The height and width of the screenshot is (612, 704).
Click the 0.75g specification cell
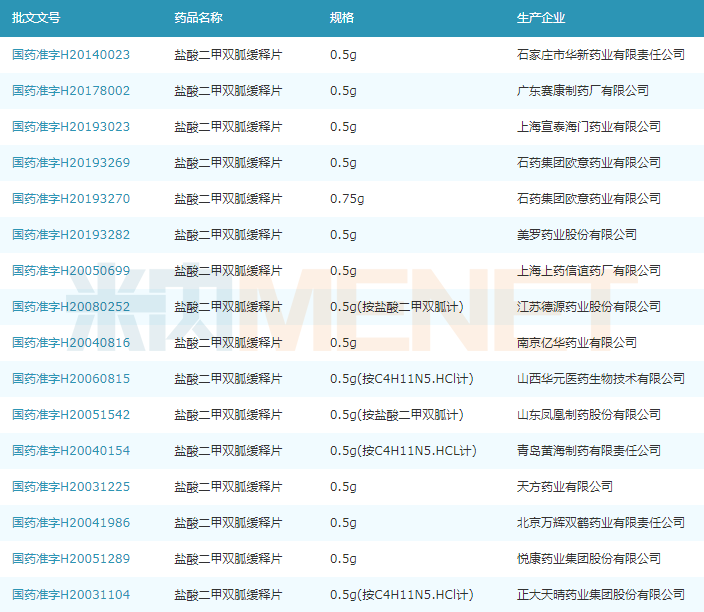[x=347, y=198]
